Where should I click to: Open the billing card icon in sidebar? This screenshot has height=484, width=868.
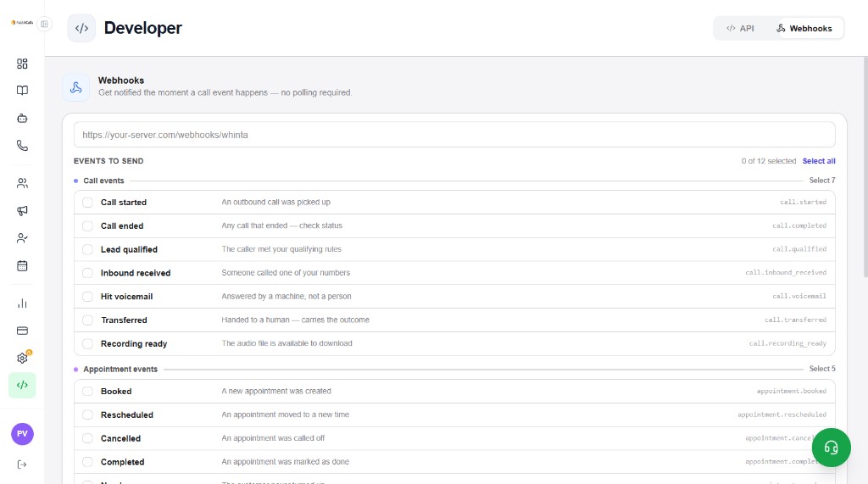click(x=22, y=331)
